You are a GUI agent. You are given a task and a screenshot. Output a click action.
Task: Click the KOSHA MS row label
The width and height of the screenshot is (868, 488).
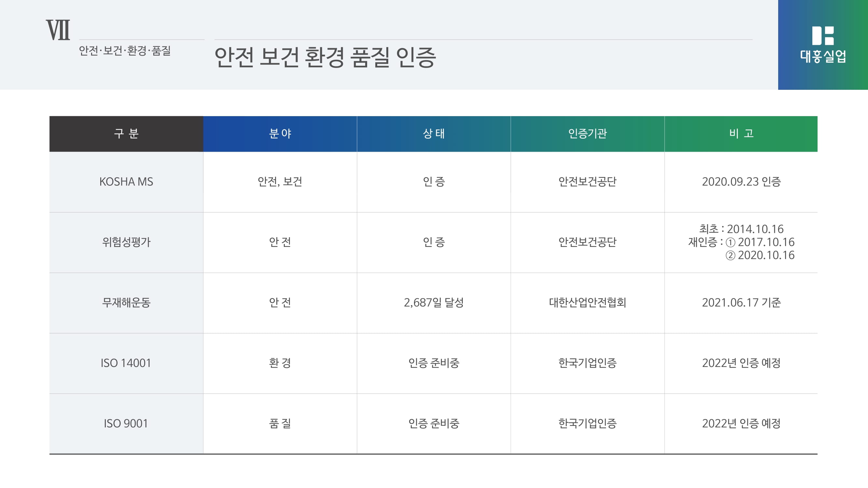tap(126, 182)
